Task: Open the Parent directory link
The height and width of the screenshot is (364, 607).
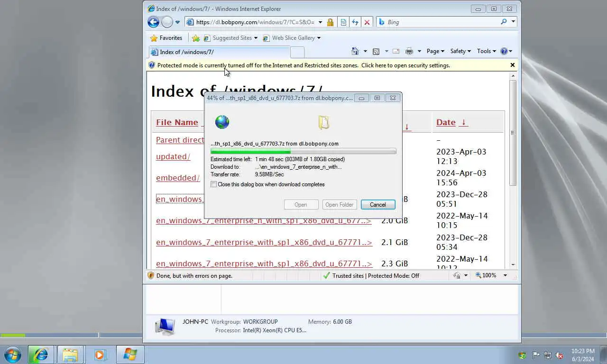Action: [180, 140]
